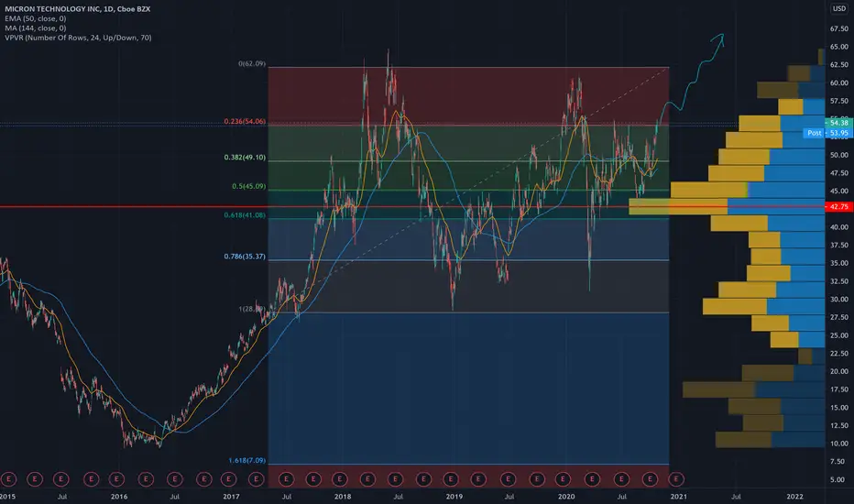
Task: Click the 20.00 price axis label
Action: [838, 371]
